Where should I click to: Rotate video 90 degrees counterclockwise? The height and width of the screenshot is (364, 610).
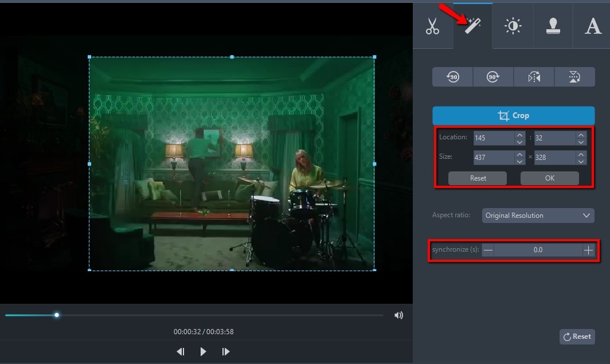(452, 77)
